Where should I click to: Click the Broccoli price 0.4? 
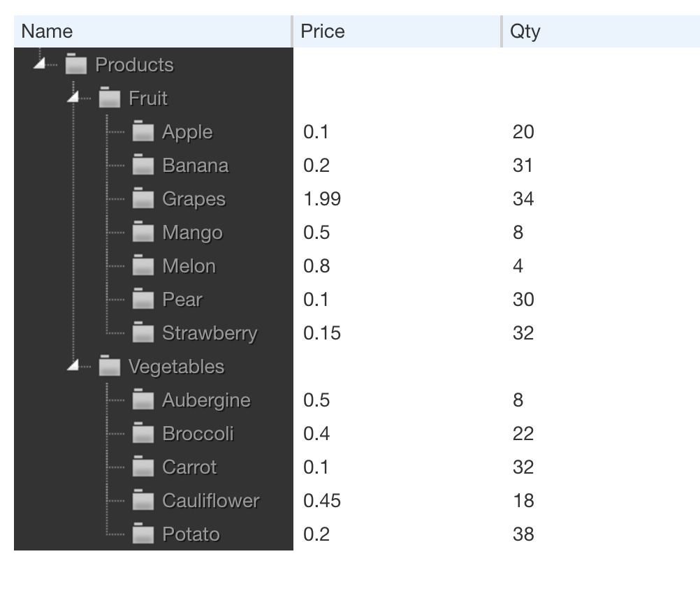(x=316, y=434)
